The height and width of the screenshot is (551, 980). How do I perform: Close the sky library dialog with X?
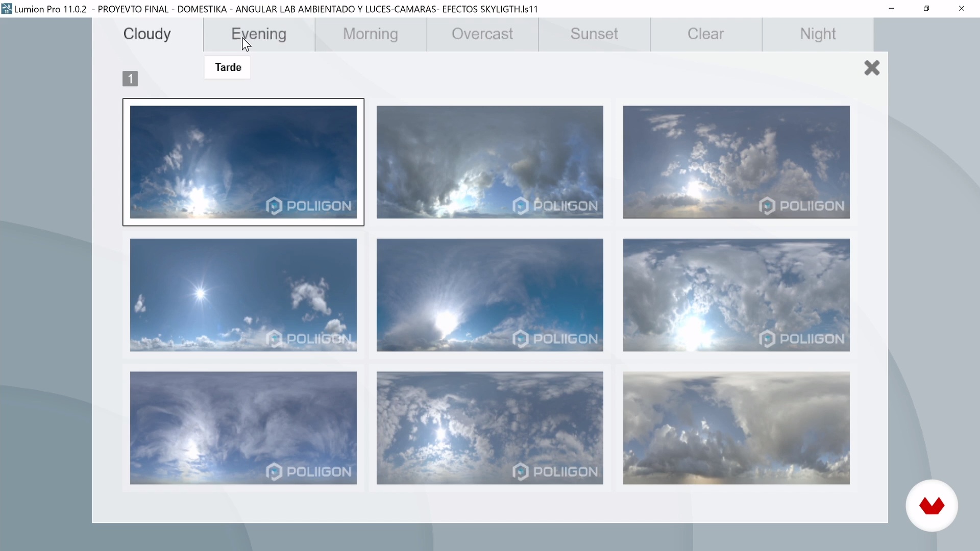(x=872, y=68)
